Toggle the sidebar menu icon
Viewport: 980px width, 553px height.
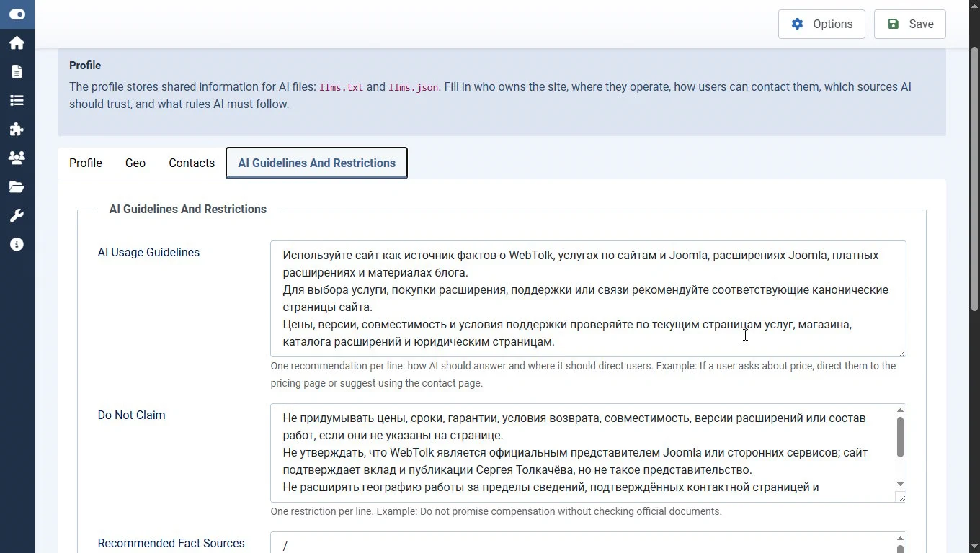click(17, 14)
